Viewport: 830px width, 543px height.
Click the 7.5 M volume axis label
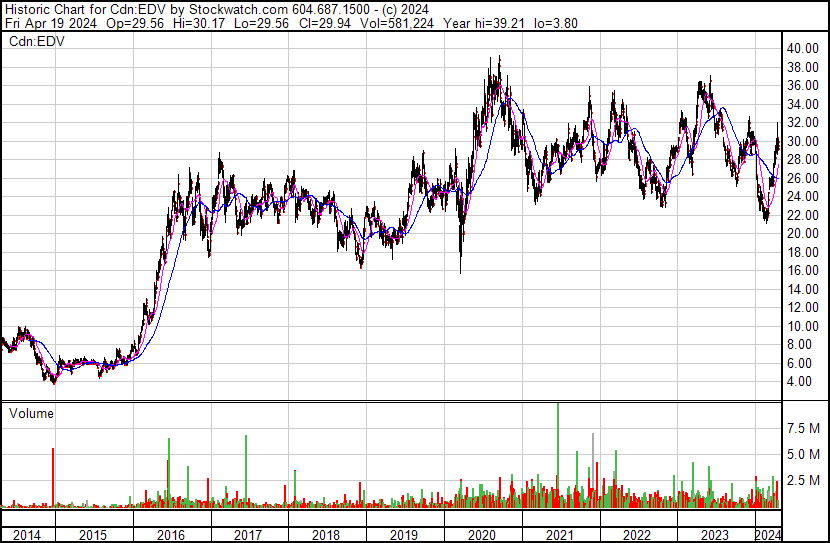(803, 428)
